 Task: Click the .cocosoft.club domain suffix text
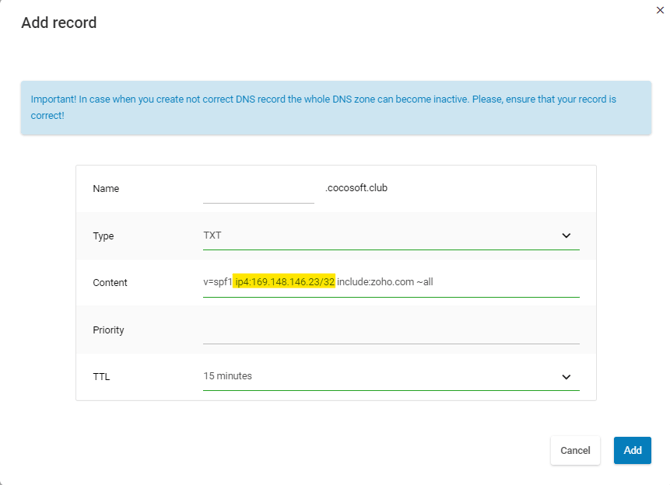356,188
